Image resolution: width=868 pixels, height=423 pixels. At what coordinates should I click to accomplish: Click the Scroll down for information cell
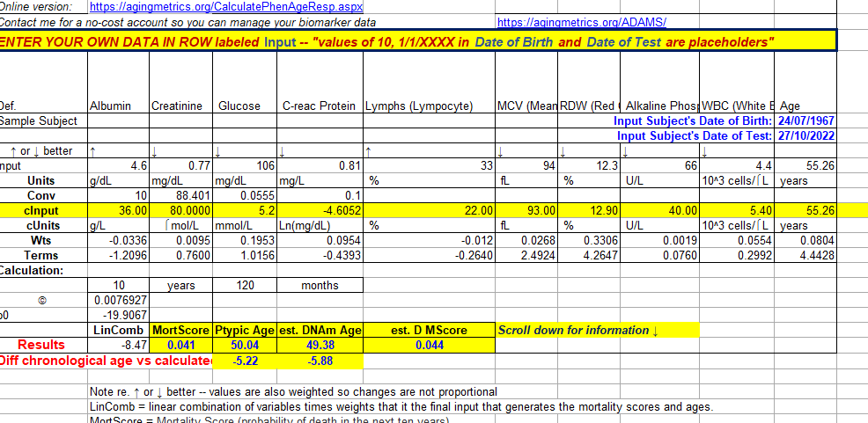pos(598,330)
